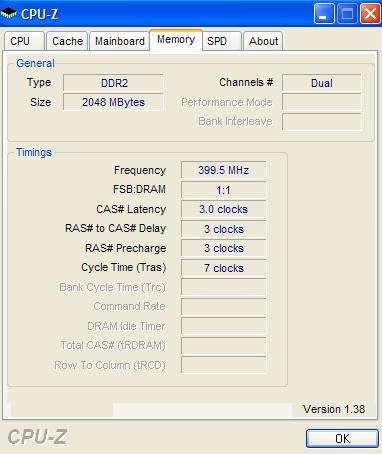Click the CPU-Z chip icon in title bar

9,14
